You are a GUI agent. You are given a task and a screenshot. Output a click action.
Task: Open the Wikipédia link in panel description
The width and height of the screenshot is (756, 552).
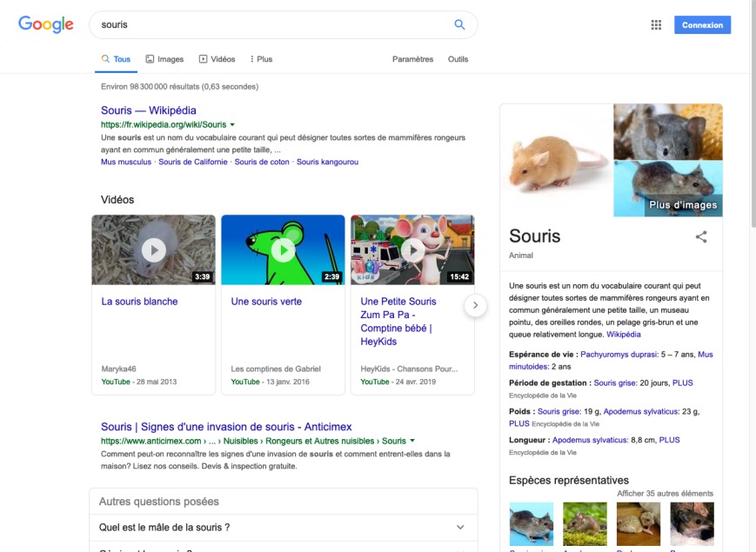[x=624, y=335]
